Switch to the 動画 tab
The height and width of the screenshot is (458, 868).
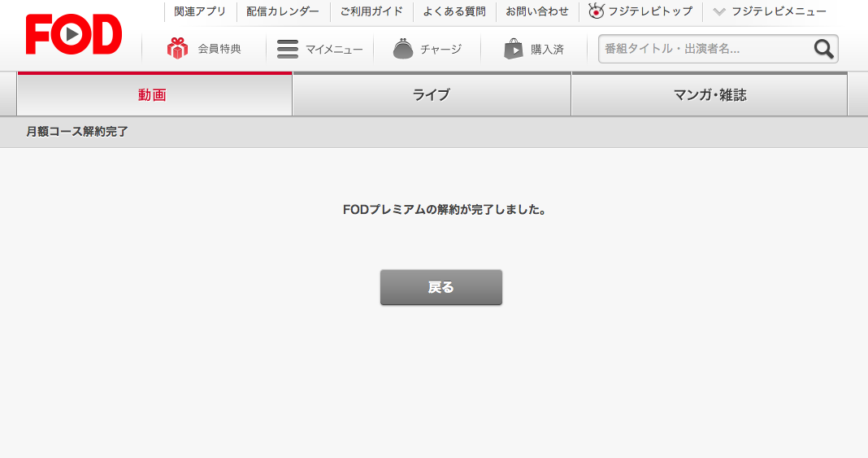(x=154, y=94)
